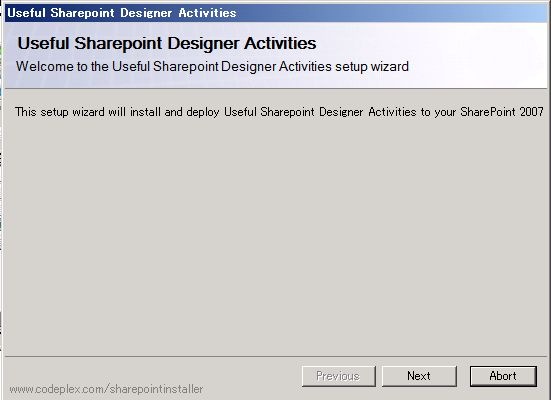Open the www.codeplex.com/sharepointinstaller link
The width and height of the screenshot is (551, 400).
click(x=106, y=389)
